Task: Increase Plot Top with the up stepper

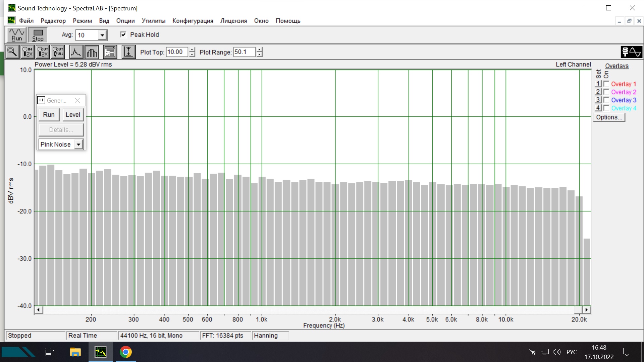Action: point(192,50)
